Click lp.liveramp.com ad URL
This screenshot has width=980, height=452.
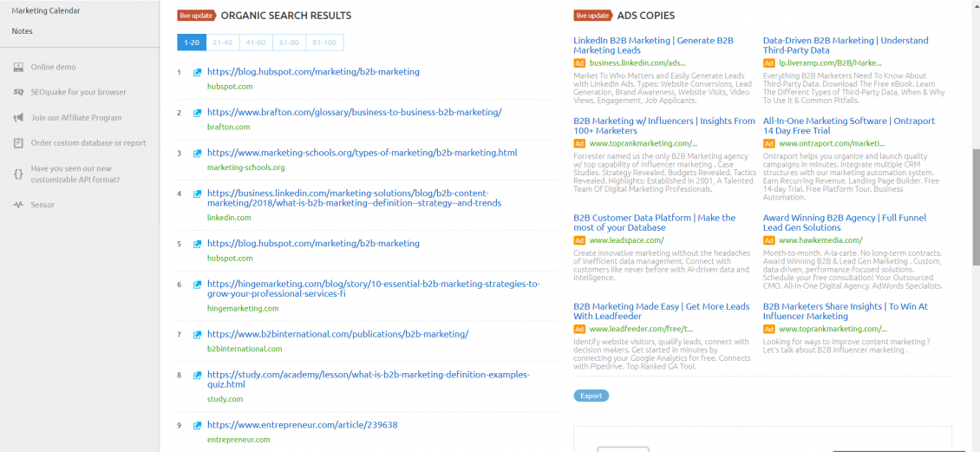pyautogui.click(x=831, y=63)
